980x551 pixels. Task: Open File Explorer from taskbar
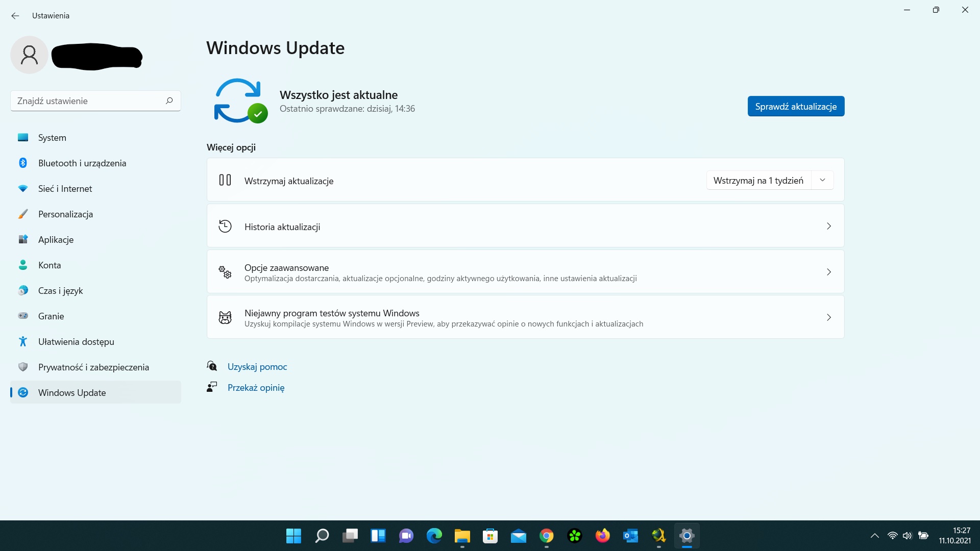(462, 536)
